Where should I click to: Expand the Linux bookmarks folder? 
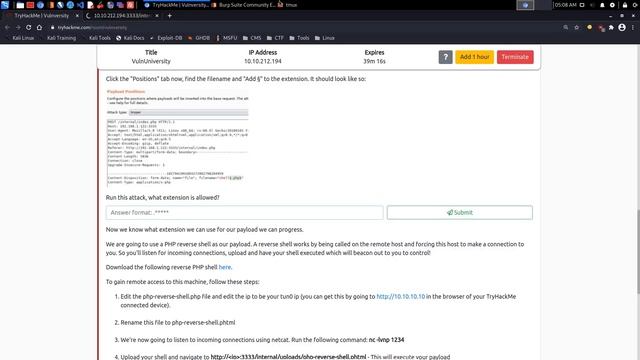(324, 38)
